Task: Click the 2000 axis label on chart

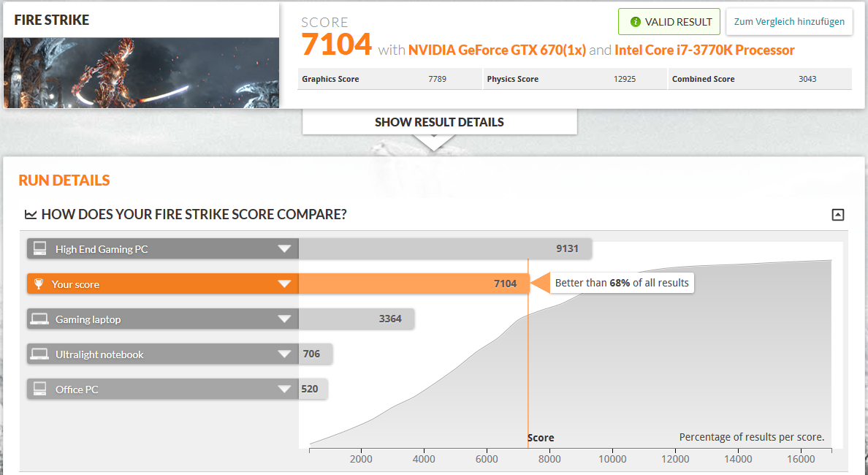Action: click(x=361, y=459)
